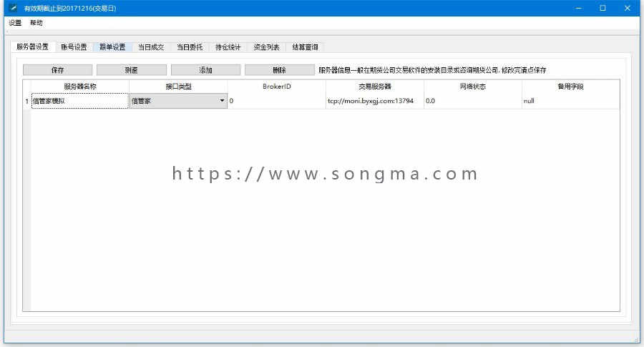The width and height of the screenshot is (644, 347).
Task: Select the tcp://moni.byxgj.com:13794 server cell
Action: pos(375,101)
